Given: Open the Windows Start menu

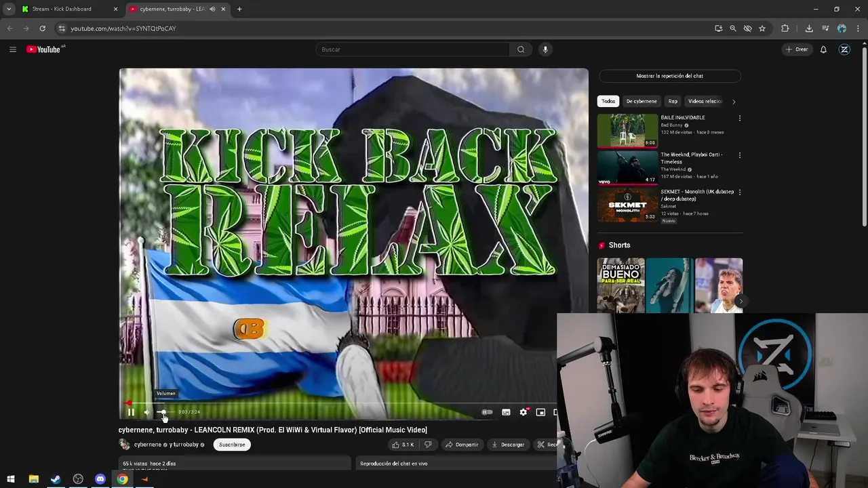Looking at the screenshot, I should (x=11, y=479).
